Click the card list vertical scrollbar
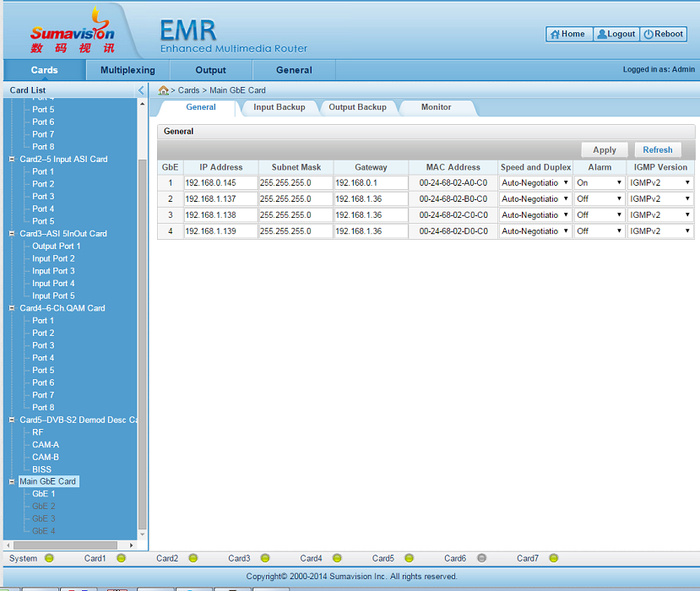The image size is (700, 591). click(143, 344)
